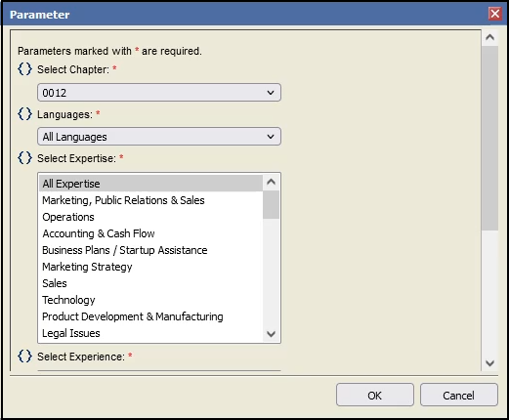This screenshot has width=509, height=420.
Task: Click the expertise list scrollbar thumb
Action: 271,205
